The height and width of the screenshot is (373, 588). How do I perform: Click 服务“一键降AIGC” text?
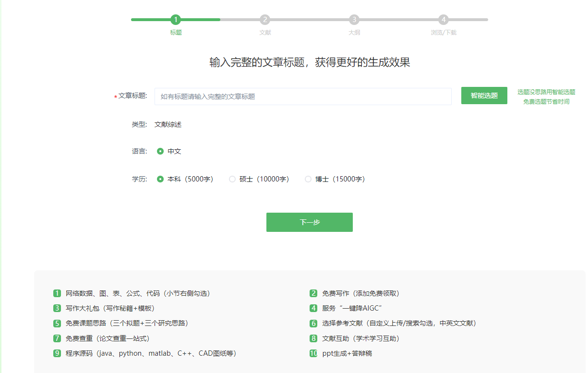352,308
